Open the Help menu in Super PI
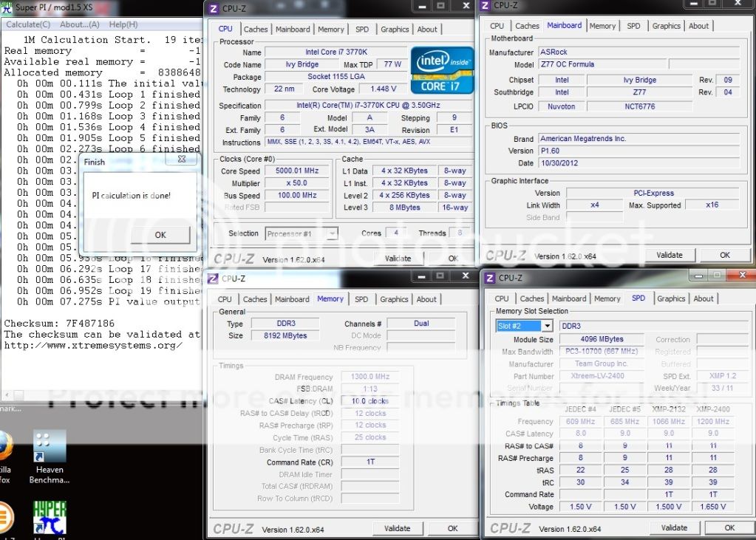756x540 pixels. (x=123, y=24)
